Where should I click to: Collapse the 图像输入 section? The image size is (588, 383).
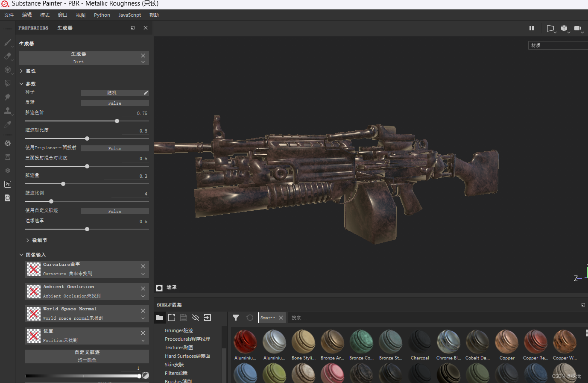(x=21, y=255)
